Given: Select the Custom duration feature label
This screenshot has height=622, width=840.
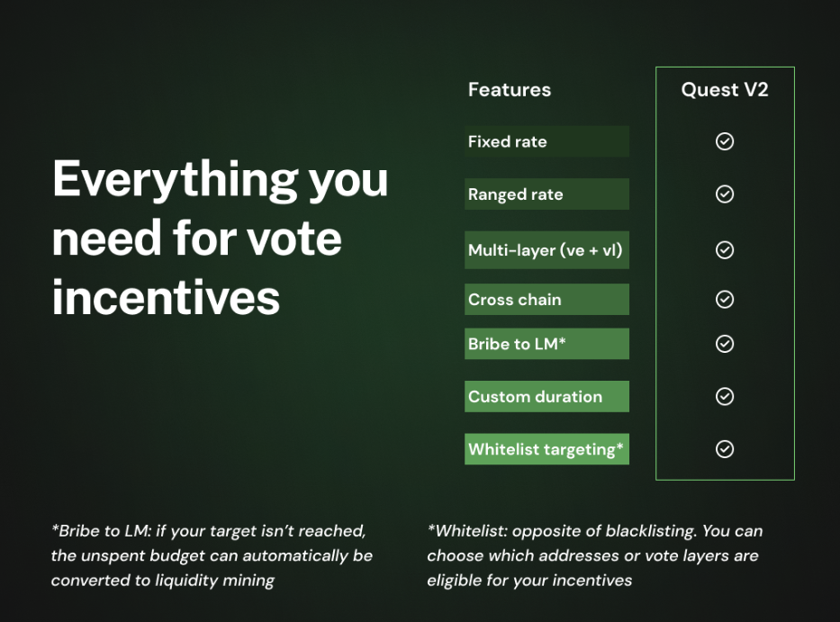Looking at the screenshot, I should [546, 396].
